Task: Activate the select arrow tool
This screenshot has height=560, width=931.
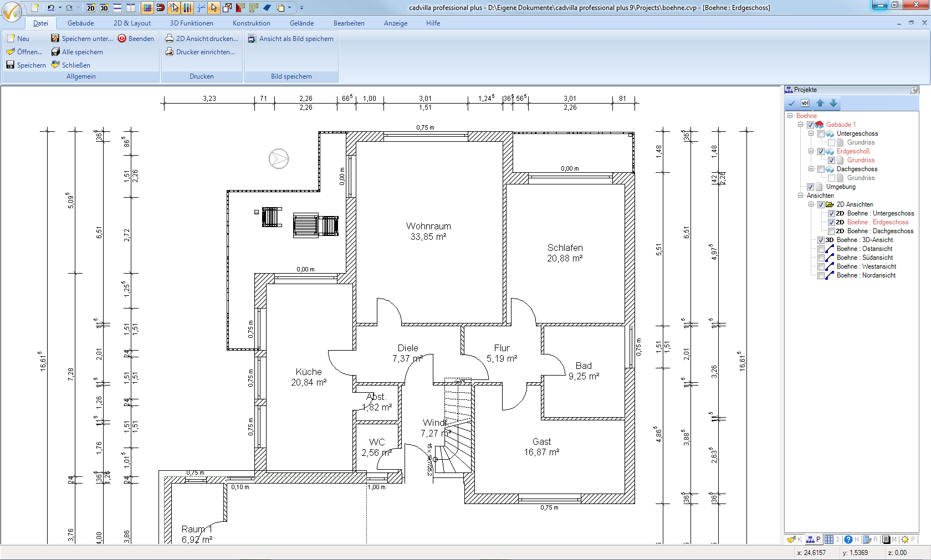Action: coord(214,8)
